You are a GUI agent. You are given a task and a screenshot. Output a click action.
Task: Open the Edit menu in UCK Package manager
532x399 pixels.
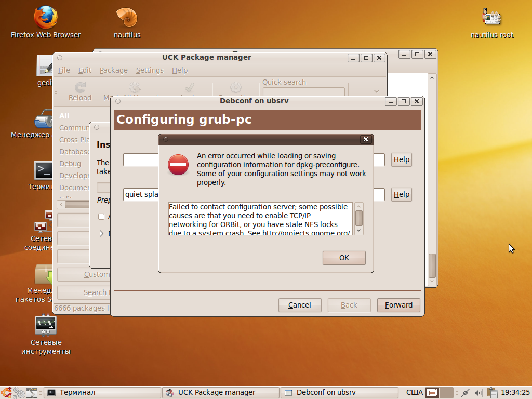(85, 70)
